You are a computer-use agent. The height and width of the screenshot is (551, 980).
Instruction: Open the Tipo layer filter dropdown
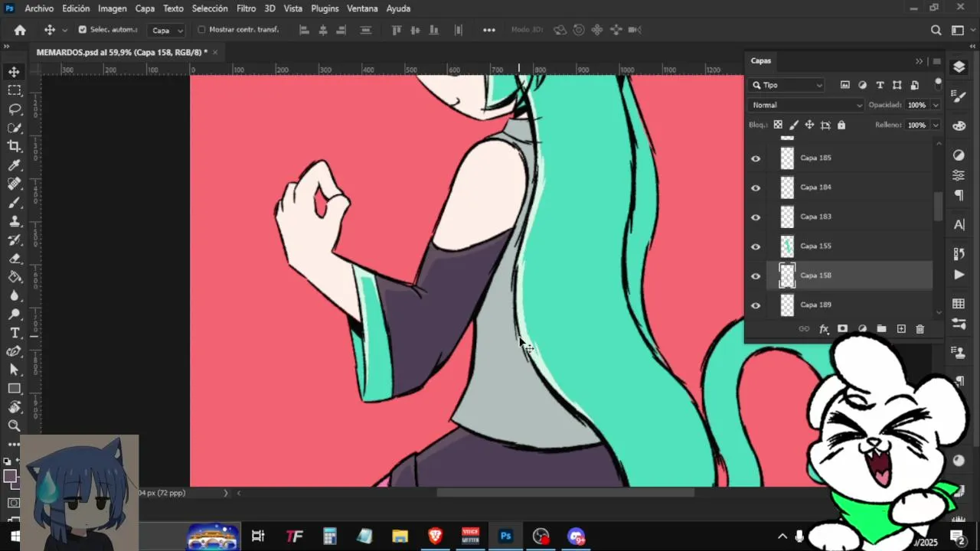coord(787,85)
